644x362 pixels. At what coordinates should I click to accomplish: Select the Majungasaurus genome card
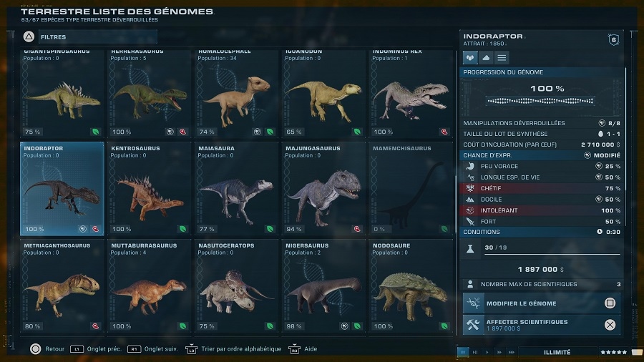324,189
